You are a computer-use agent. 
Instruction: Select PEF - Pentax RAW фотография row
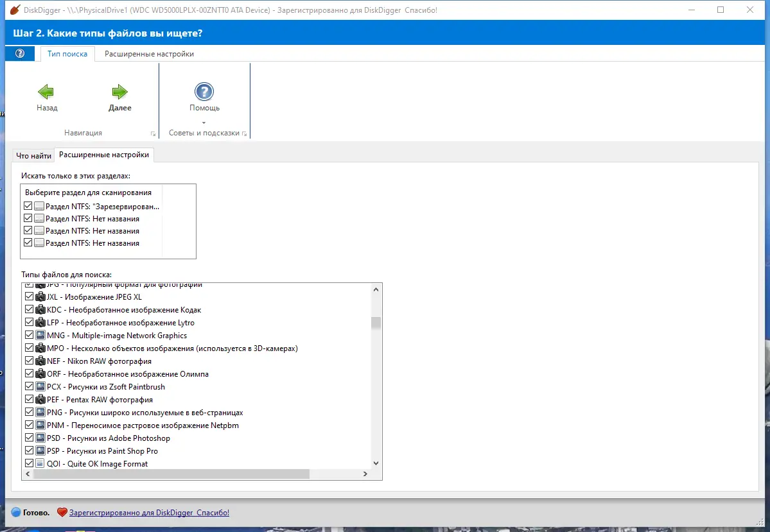pyautogui.click(x=100, y=400)
